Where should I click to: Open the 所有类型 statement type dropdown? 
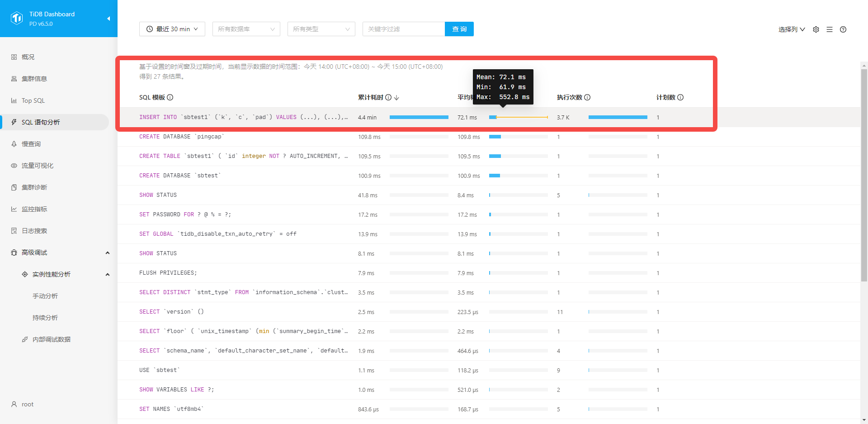pyautogui.click(x=321, y=29)
